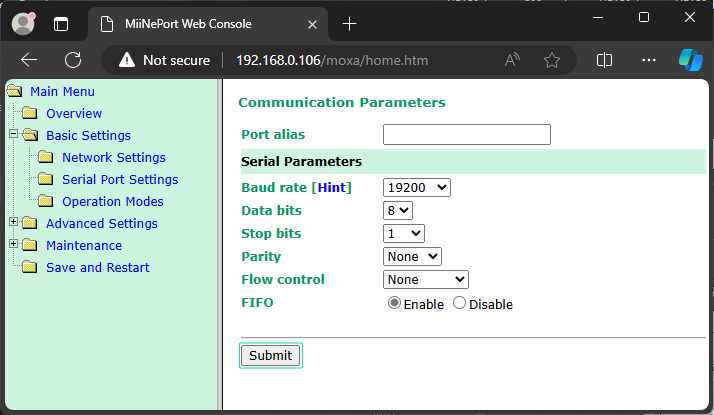
Task: Open Serial Port Settings in the menu
Action: pyautogui.click(x=120, y=179)
